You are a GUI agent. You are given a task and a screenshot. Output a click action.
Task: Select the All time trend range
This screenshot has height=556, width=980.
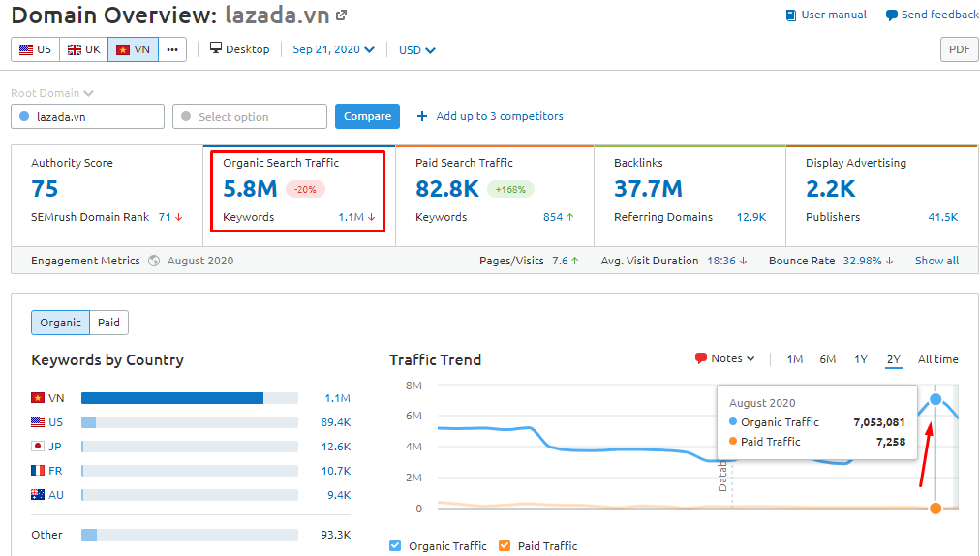(x=937, y=359)
